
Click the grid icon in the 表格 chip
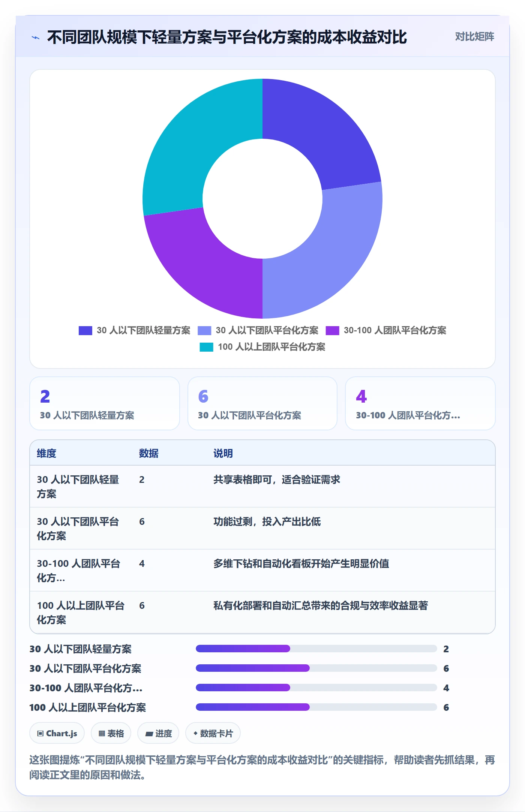tap(102, 734)
